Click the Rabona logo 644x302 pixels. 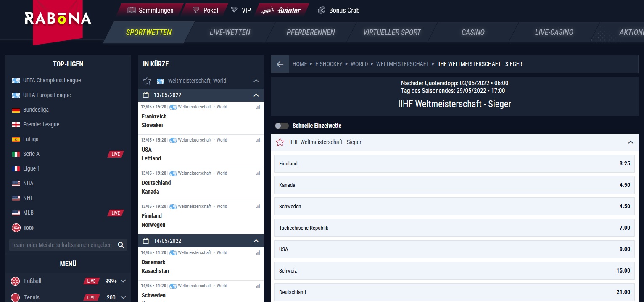tap(58, 18)
